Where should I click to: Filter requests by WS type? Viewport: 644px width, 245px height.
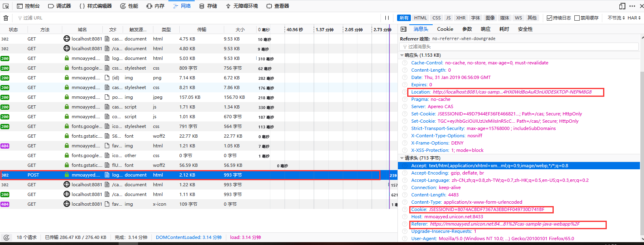518,18
